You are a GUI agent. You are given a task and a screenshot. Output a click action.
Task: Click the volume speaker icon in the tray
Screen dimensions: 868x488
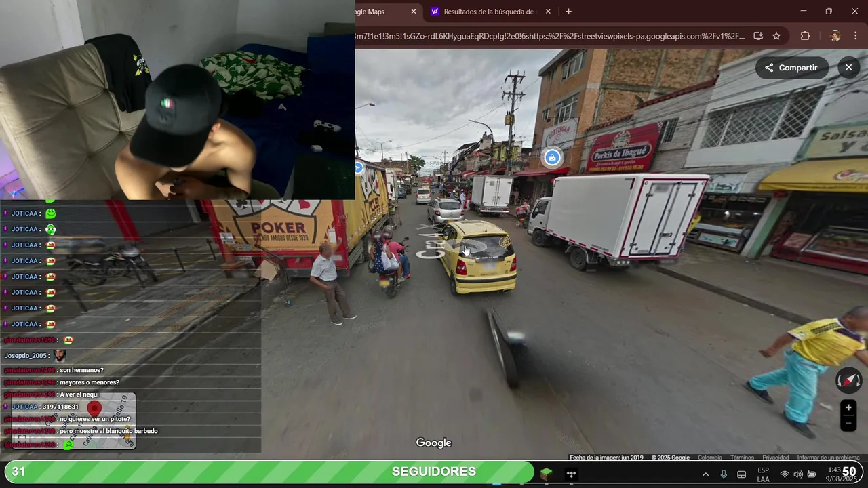tap(798, 474)
